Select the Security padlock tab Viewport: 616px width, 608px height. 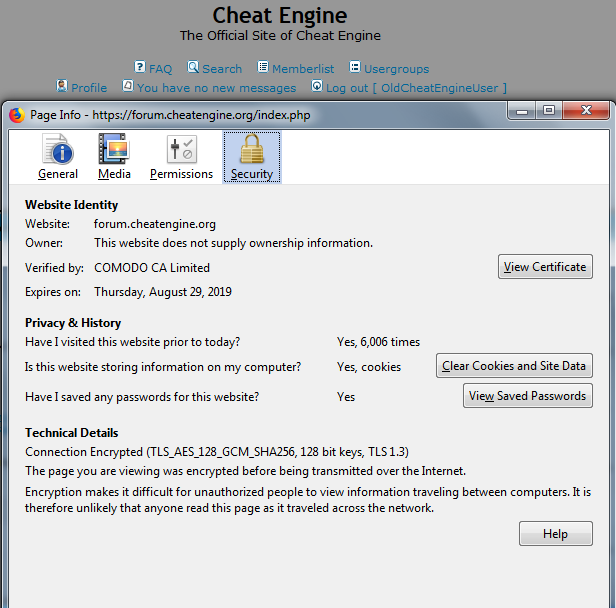(x=252, y=157)
